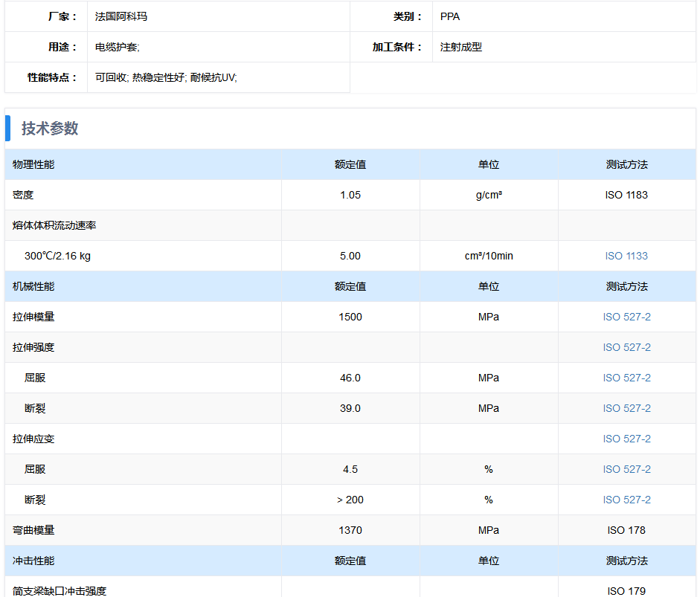Open ISO 527-2 link in > 200 row
Image resolution: width=700 pixels, height=597 pixels.
[x=626, y=500]
